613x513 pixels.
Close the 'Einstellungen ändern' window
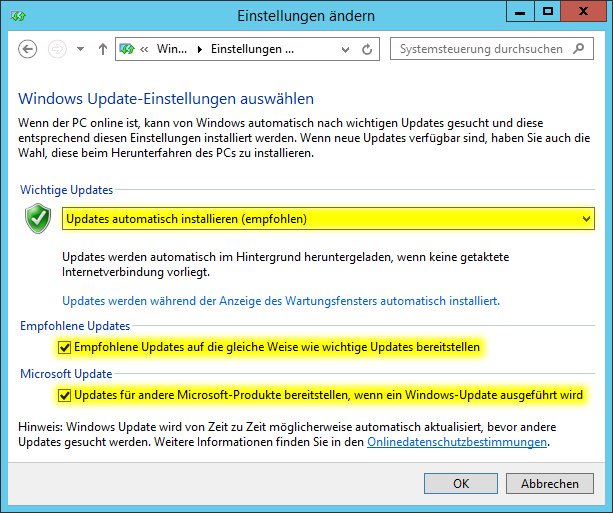coord(584,12)
